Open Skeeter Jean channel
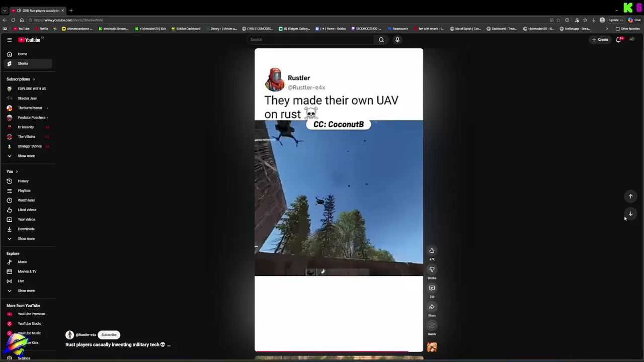This screenshot has width=644, height=362. click(x=28, y=98)
